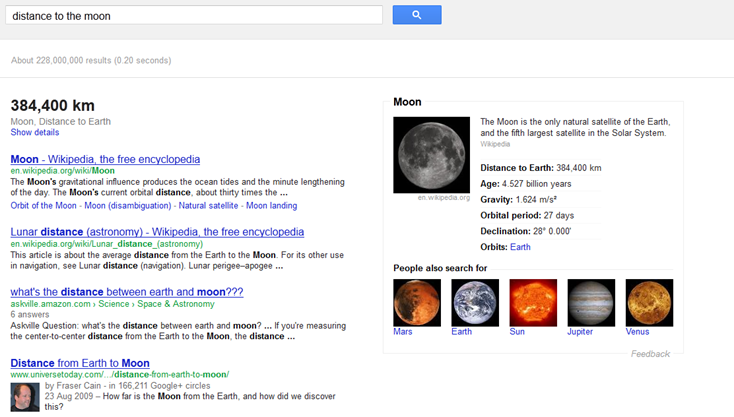Select the Venus thumbnail image
The image size is (734, 417).
click(649, 302)
